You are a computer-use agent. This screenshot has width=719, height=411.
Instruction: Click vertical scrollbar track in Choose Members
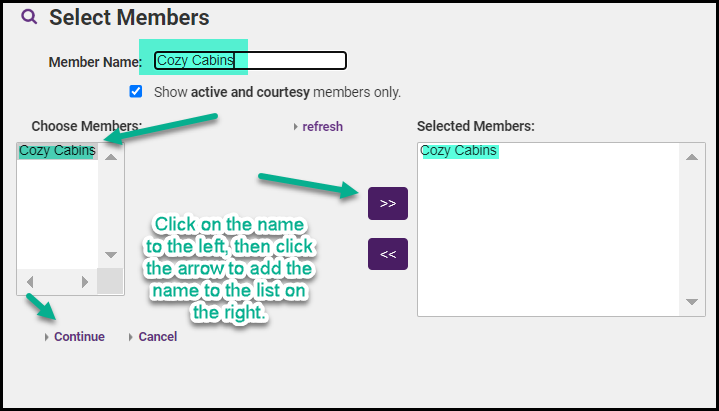[x=111, y=205]
